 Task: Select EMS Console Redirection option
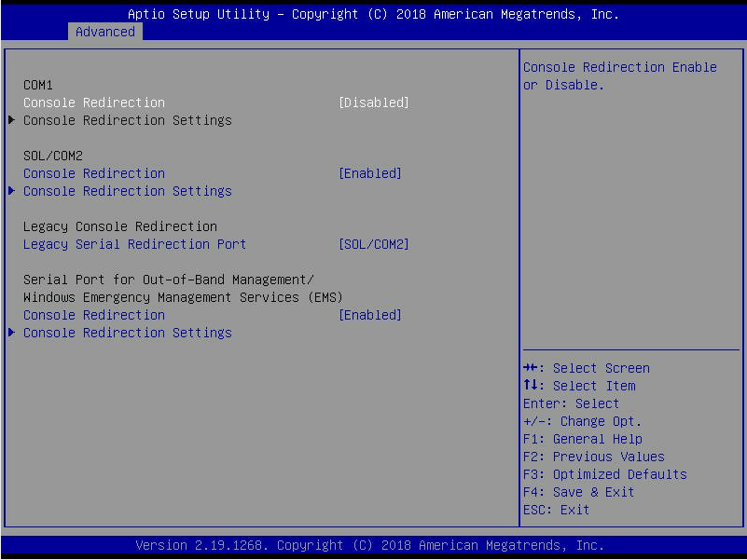[x=94, y=315]
